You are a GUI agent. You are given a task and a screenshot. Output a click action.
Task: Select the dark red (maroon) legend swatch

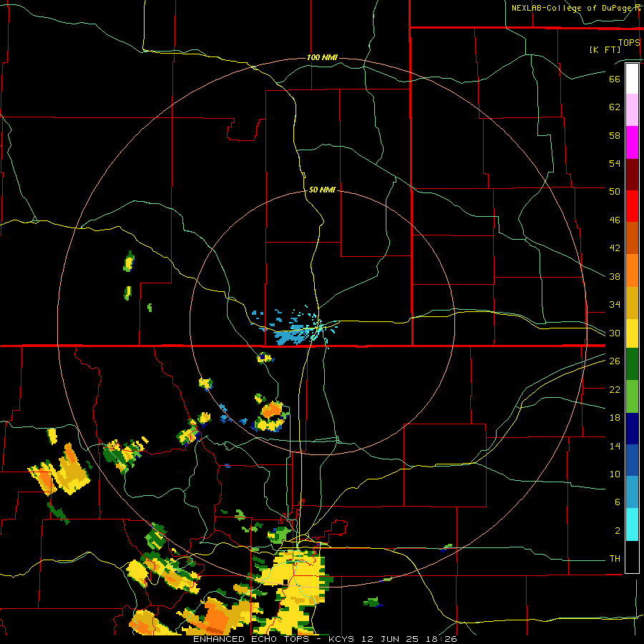(632, 175)
